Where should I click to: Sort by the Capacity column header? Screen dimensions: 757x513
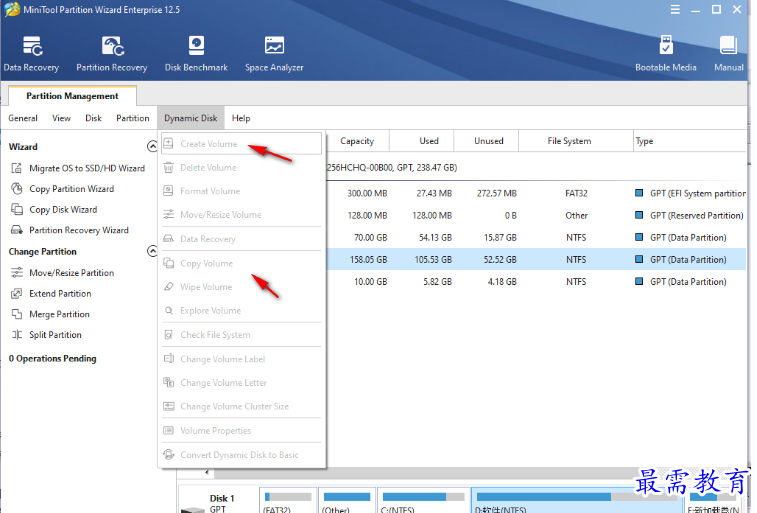coord(357,141)
